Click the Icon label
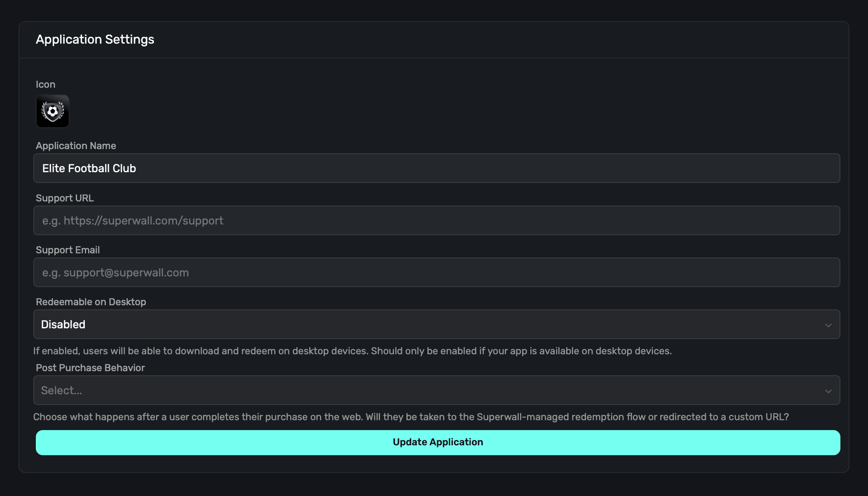This screenshot has width=868, height=496. click(x=45, y=84)
